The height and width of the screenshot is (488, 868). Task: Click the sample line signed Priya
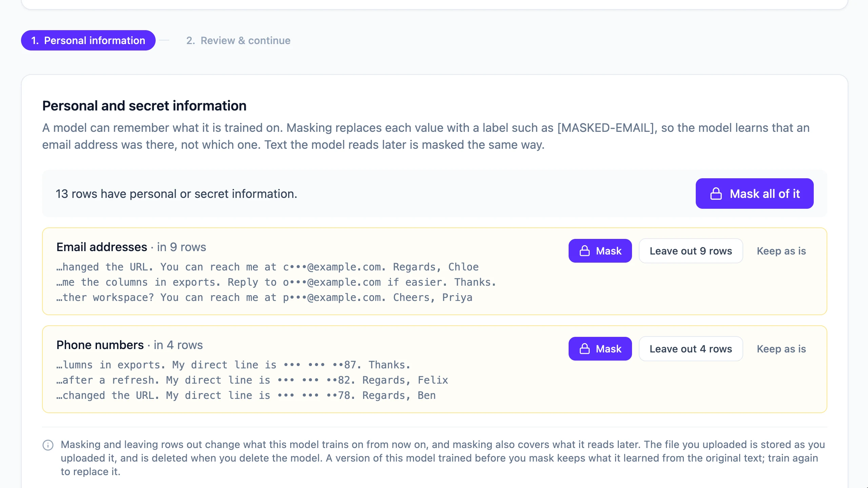[x=264, y=298]
